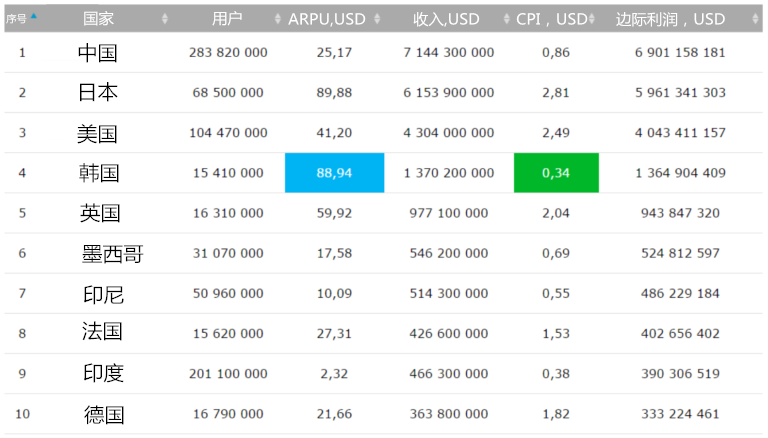The width and height of the screenshot is (768, 438).
Task: Click margin value 5 961 341 303
Action: [680, 93]
